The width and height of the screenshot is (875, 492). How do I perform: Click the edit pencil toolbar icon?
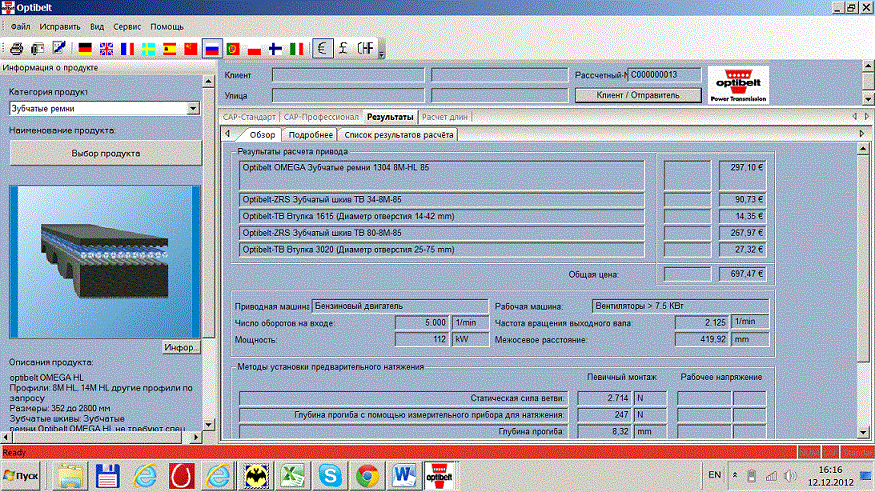point(59,49)
